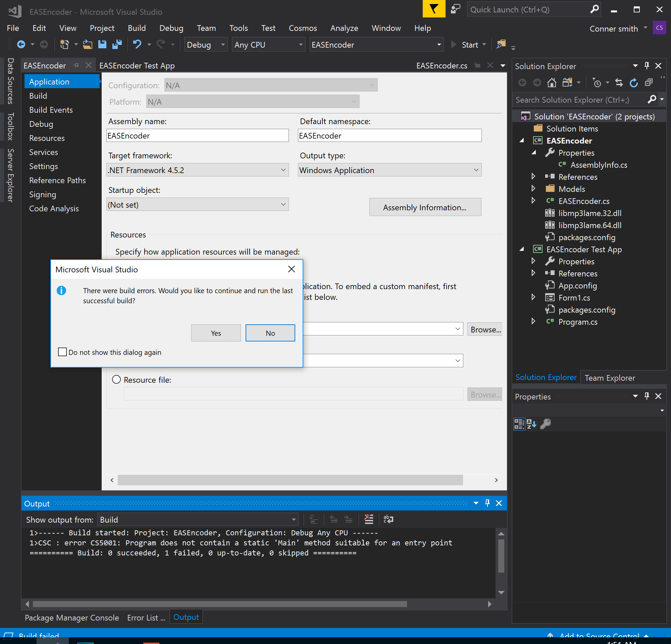The height and width of the screenshot is (644, 671).
Task: Click the Undo toolbar icon
Action: coord(137,45)
